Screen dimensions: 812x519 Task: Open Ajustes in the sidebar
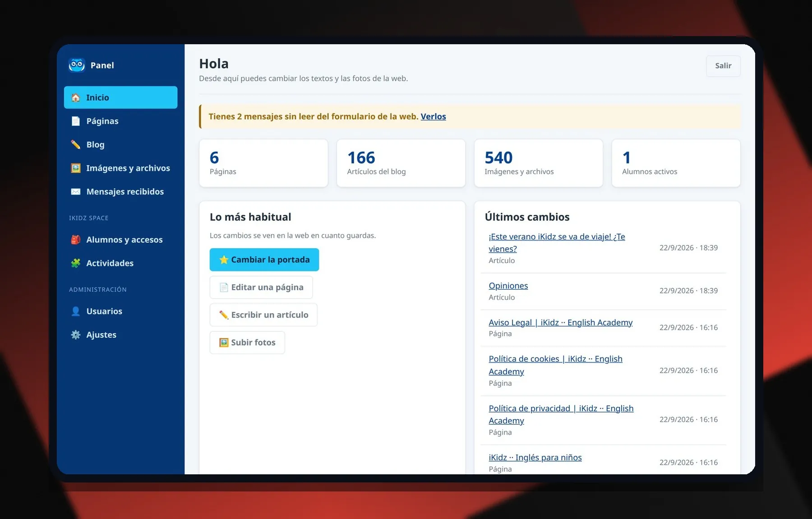[x=121, y=335]
